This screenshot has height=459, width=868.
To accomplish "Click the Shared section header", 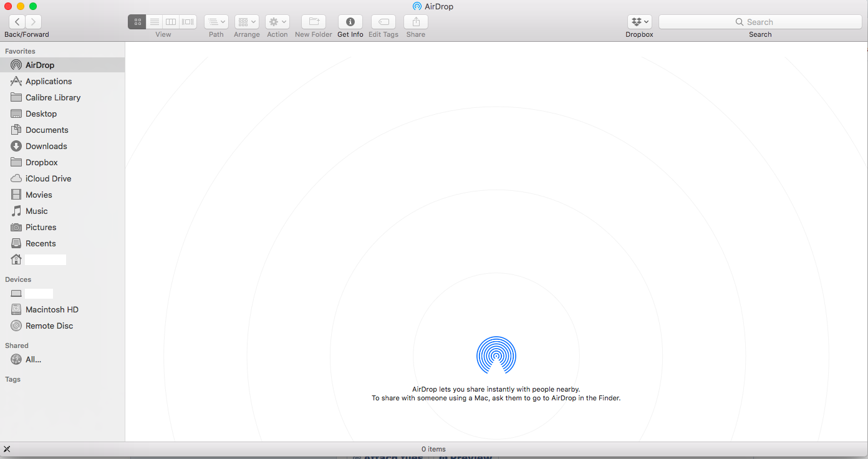I will pyautogui.click(x=17, y=345).
